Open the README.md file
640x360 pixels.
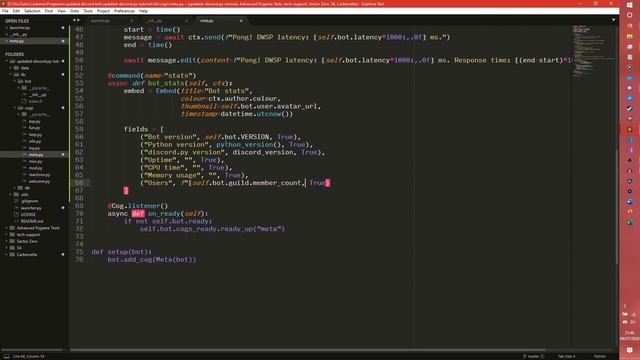click(31, 221)
